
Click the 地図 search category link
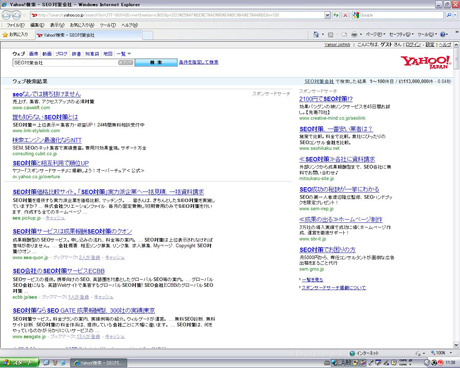(108, 54)
